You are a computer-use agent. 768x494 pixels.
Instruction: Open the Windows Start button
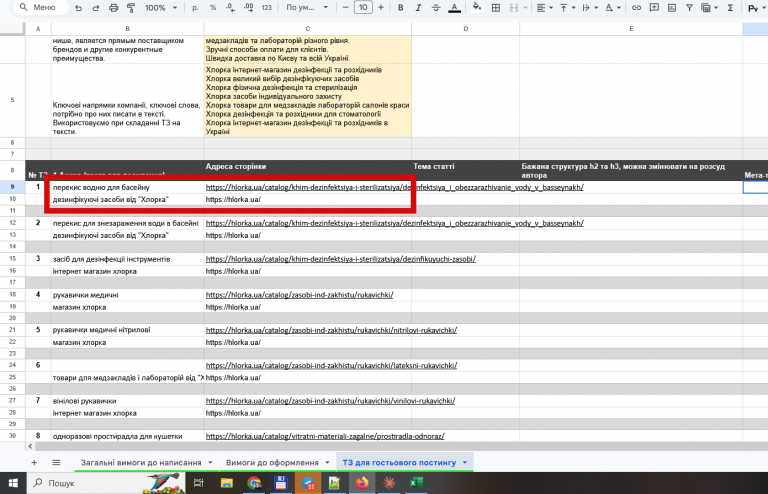coord(13,483)
